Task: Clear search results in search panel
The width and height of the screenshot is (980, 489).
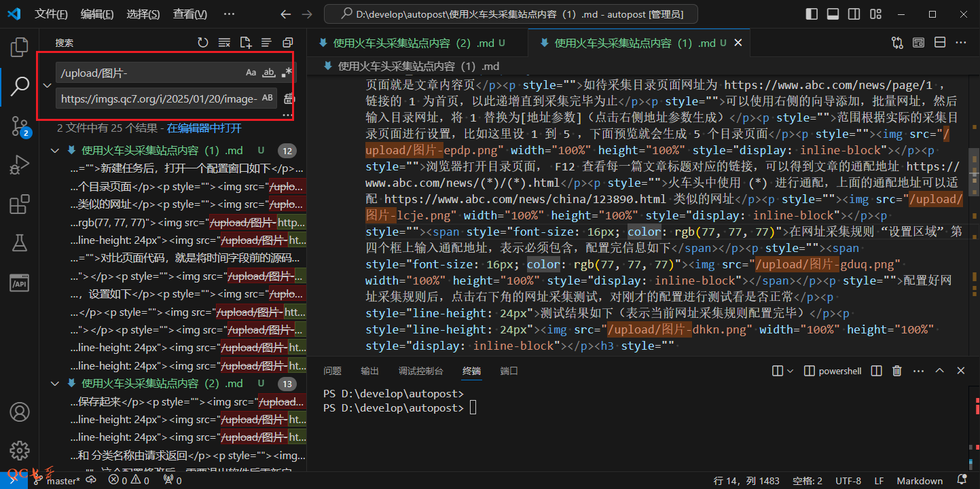Action: (x=223, y=43)
